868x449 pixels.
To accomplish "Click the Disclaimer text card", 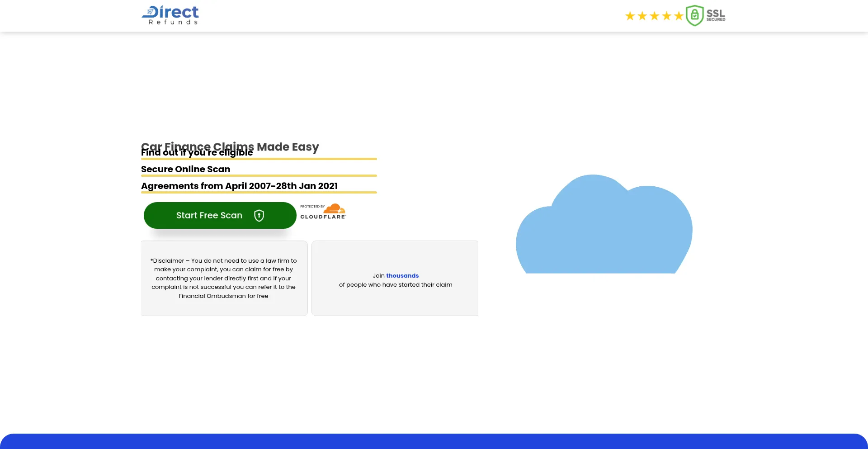I will [x=224, y=278].
